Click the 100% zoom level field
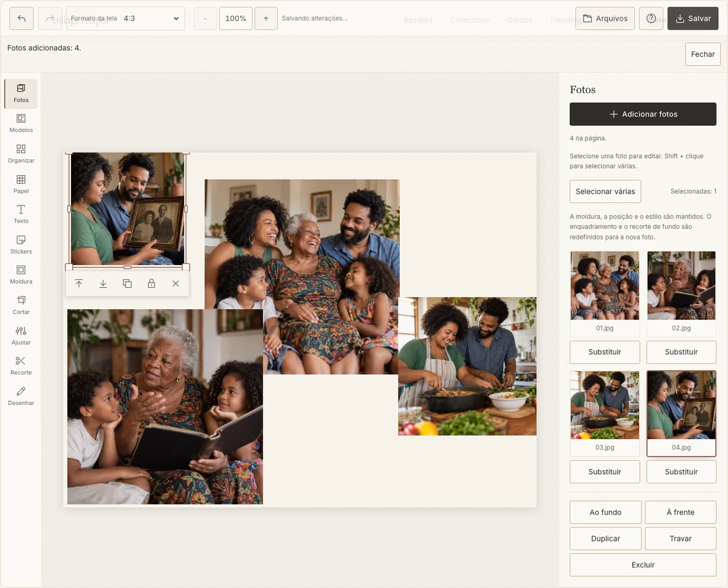Viewport: 728px width, 588px height. (x=236, y=18)
